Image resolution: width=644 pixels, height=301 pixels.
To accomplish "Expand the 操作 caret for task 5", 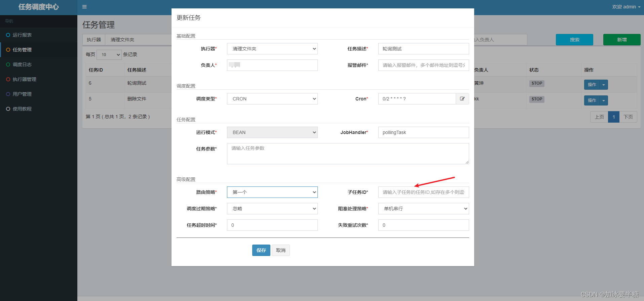I will [x=604, y=100].
